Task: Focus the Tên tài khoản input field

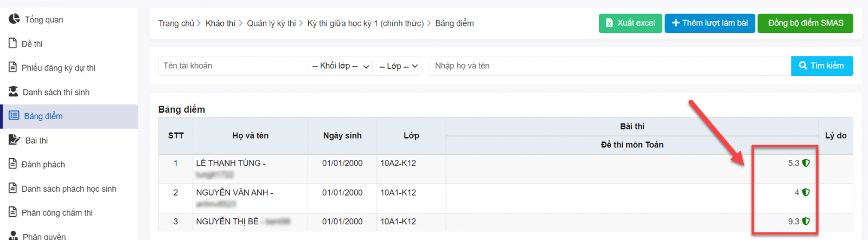Action: [232, 66]
